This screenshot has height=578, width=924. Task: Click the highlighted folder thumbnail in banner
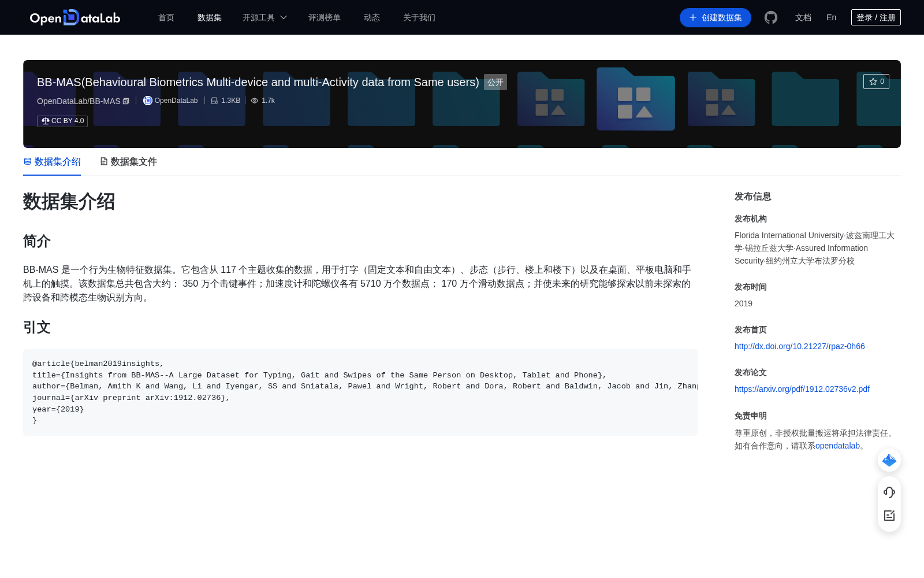[636, 99]
